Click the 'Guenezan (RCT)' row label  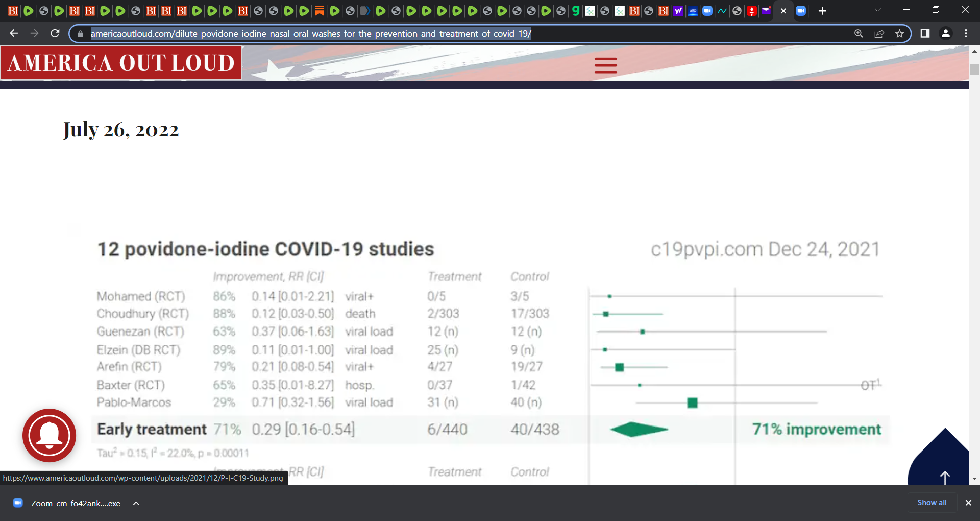coord(140,331)
